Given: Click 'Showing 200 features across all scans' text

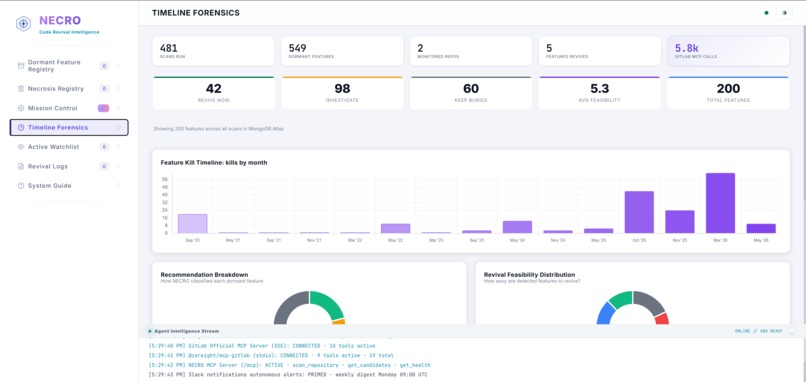Looking at the screenshot, I should pyautogui.click(x=218, y=129).
